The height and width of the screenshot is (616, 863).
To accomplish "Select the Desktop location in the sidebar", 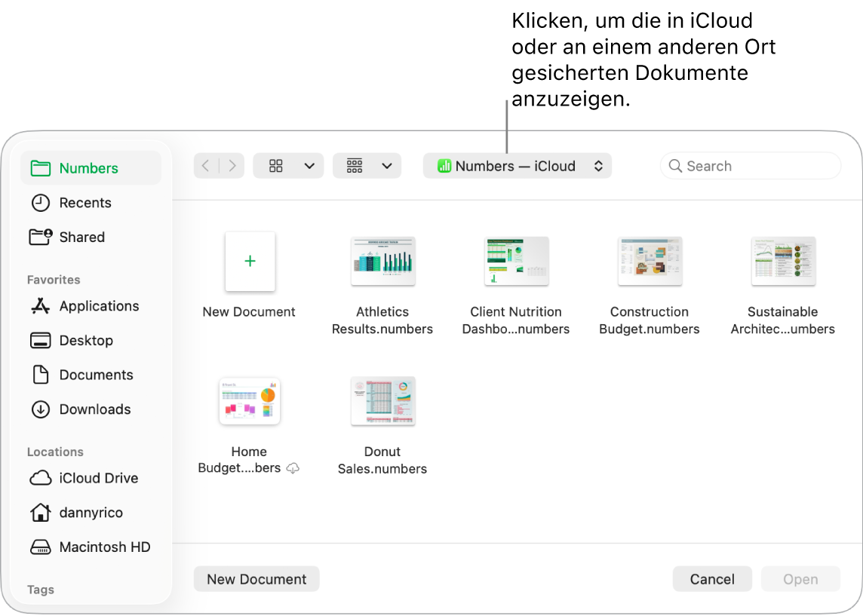I will [x=84, y=340].
